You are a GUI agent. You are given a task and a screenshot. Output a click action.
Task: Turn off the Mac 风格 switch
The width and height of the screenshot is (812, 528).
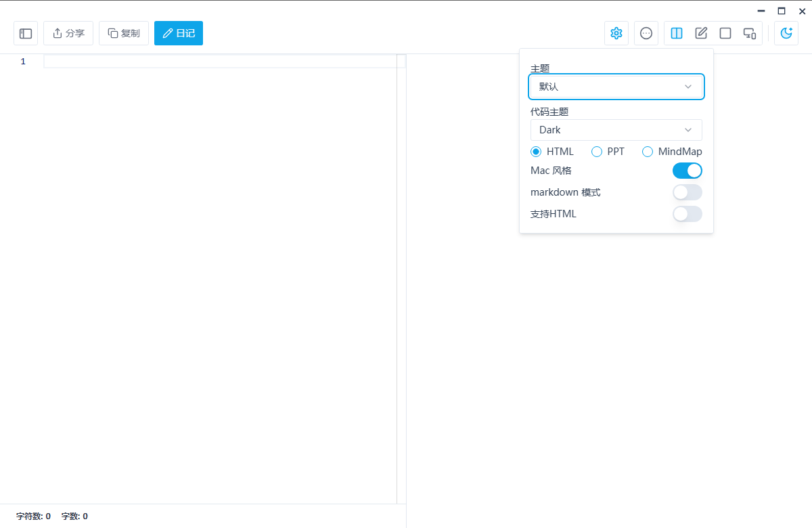click(687, 171)
